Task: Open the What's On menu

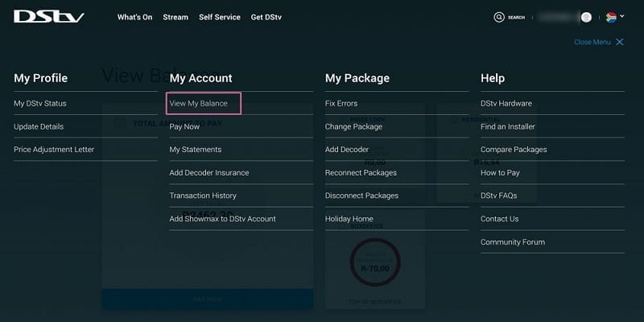Action: coord(134,17)
